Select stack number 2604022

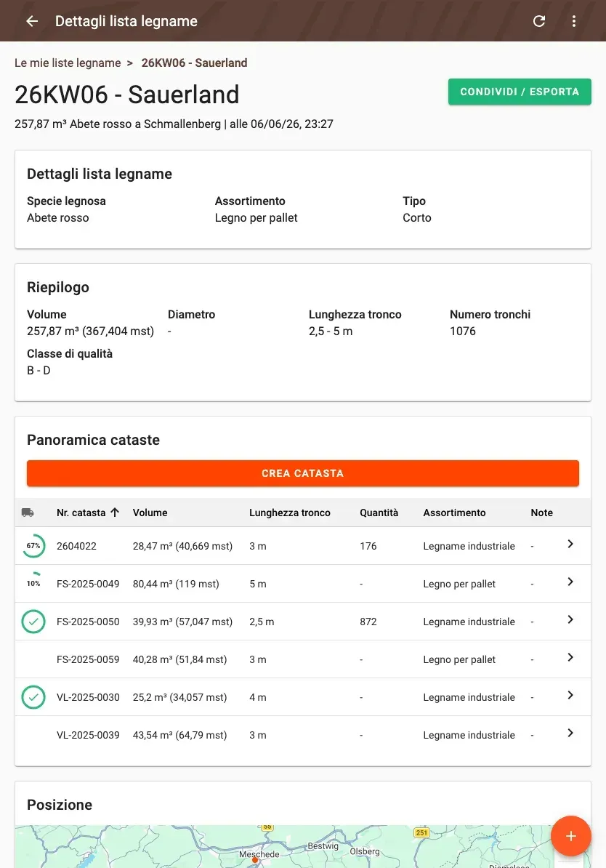pyautogui.click(x=76, y=546)
